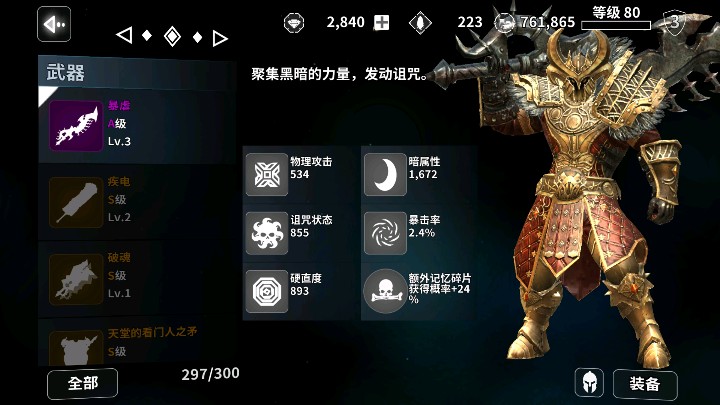The image size is (720, 405).
Task: Select the center diamond page indicator
Action: pyautogui.click(x=172, y=36)
